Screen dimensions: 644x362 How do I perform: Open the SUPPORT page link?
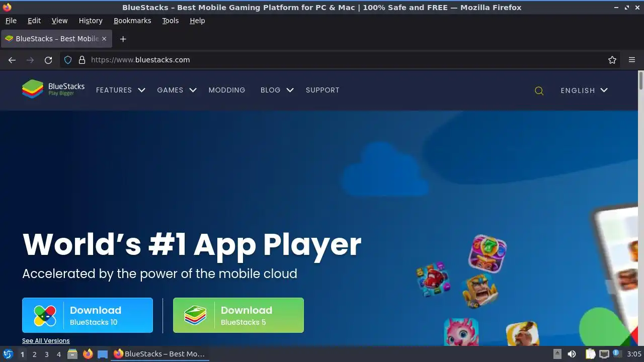pyautogui.click(x=323, y=90)
